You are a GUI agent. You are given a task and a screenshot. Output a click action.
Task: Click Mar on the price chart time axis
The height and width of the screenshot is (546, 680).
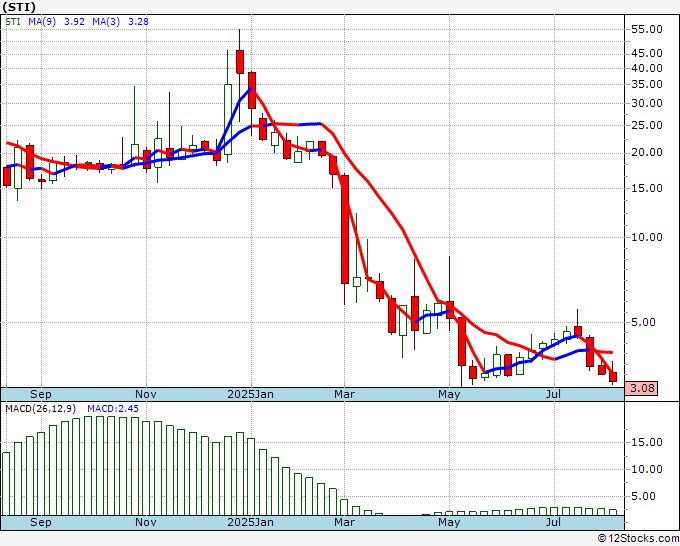tap(344, 394)
